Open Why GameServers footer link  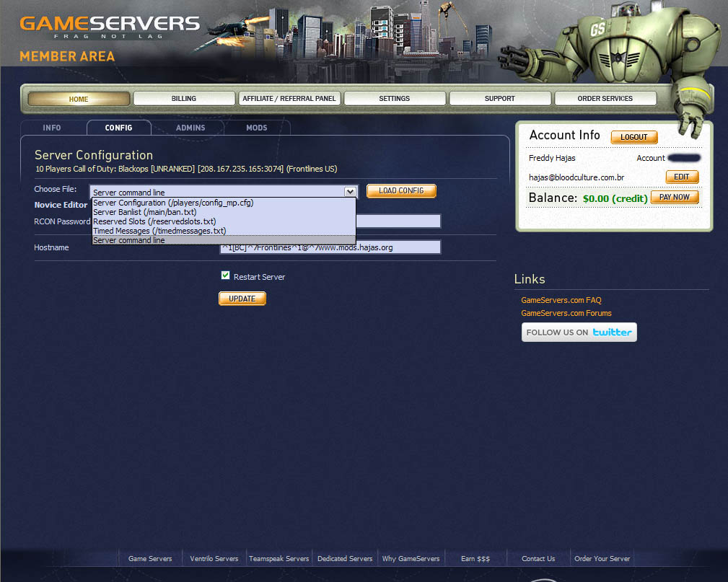pos(411,558)
